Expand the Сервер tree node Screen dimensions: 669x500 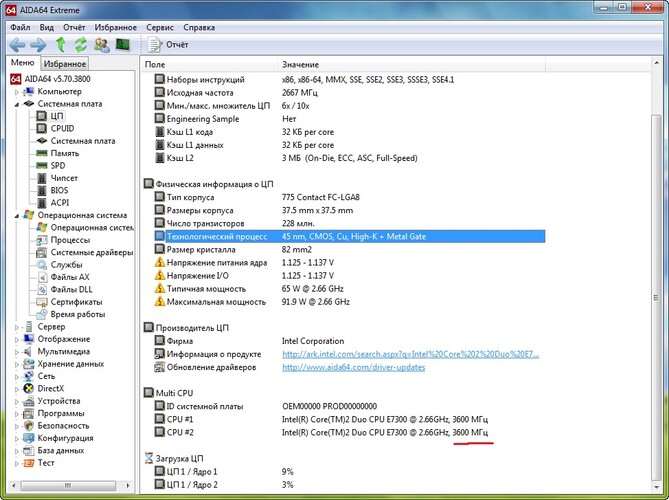[17, 327]
